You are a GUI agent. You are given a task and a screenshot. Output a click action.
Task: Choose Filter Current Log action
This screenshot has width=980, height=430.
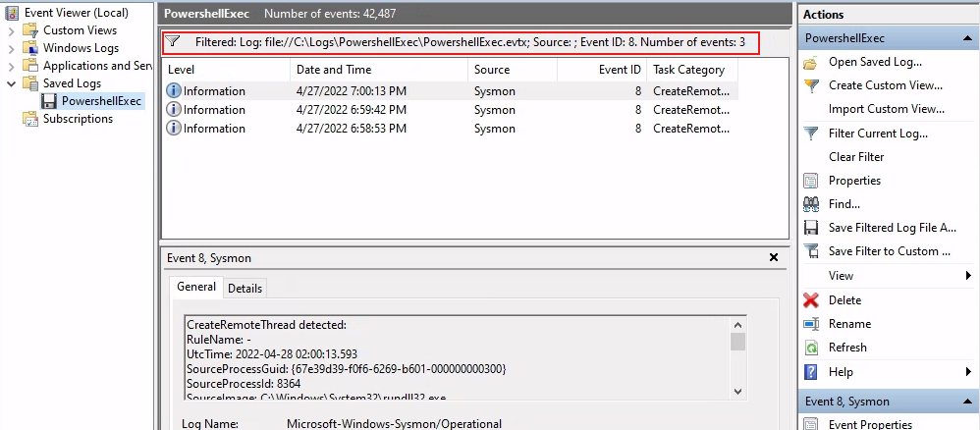[x=878, y=134]
